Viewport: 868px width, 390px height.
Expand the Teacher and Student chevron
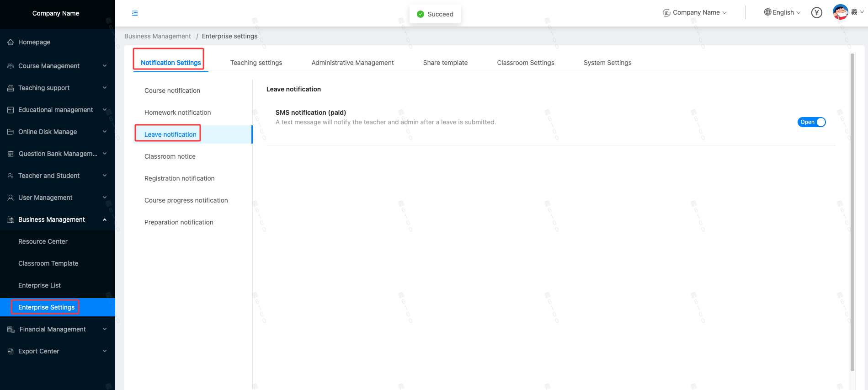(x=105, y=176)
